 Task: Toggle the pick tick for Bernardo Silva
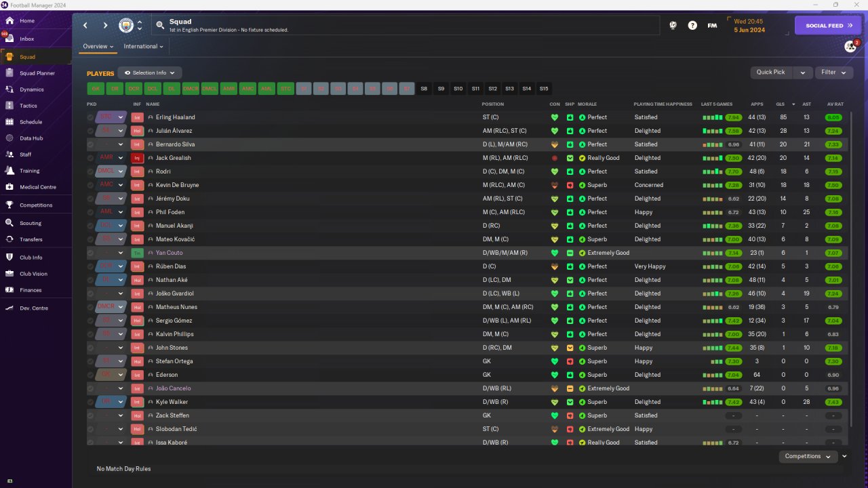tap(90, 144)
